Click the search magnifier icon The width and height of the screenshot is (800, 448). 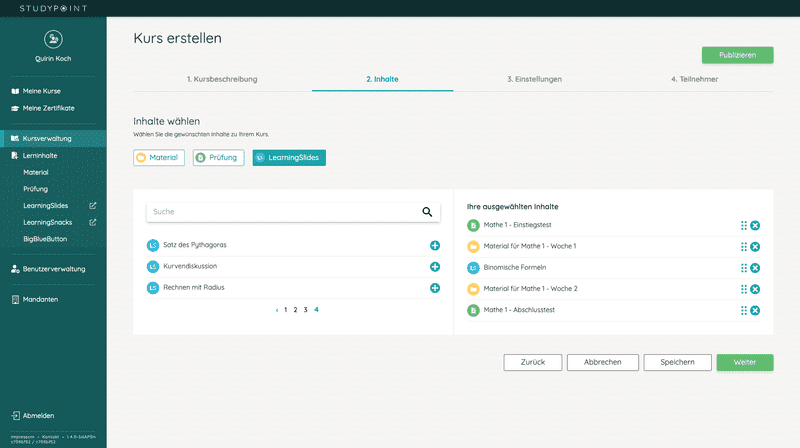point(427,212)
